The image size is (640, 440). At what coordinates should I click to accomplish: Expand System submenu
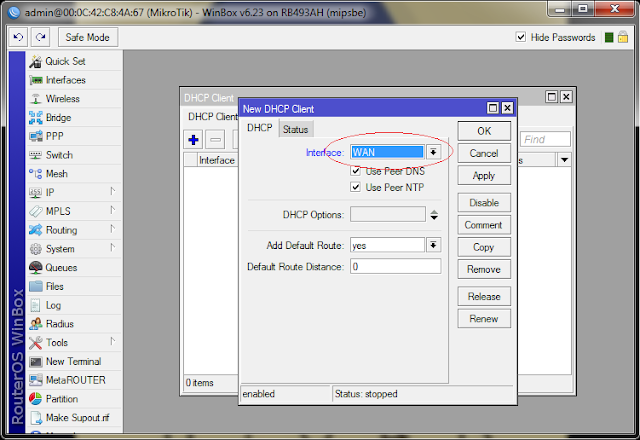point(113,247)
